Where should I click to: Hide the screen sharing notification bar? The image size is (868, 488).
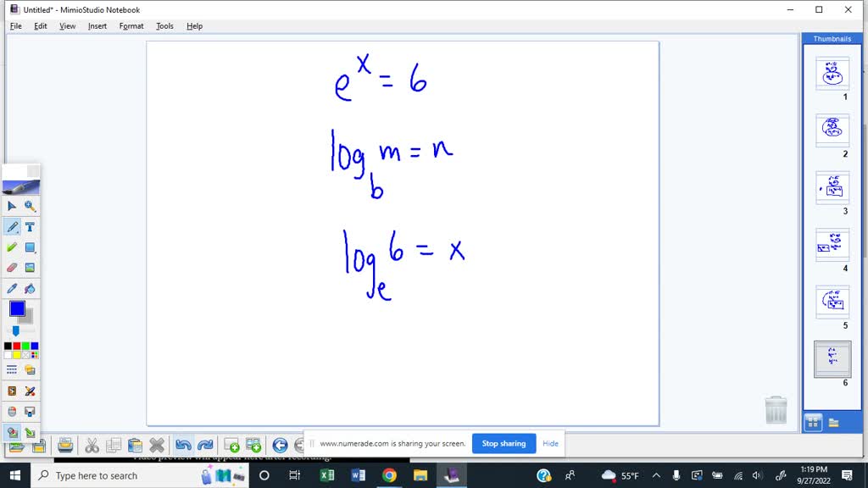tap(550, 443)
